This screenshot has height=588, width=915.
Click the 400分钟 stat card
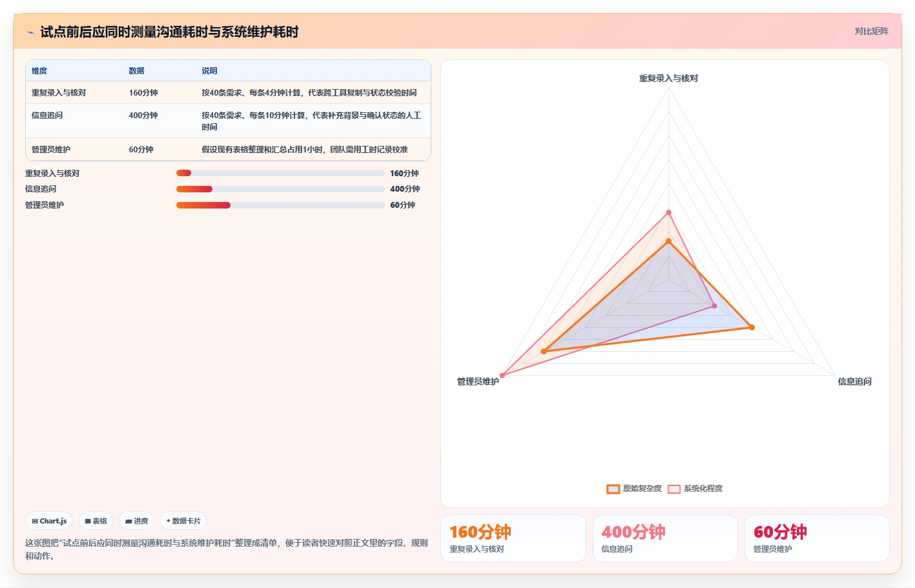click(665, 538)
